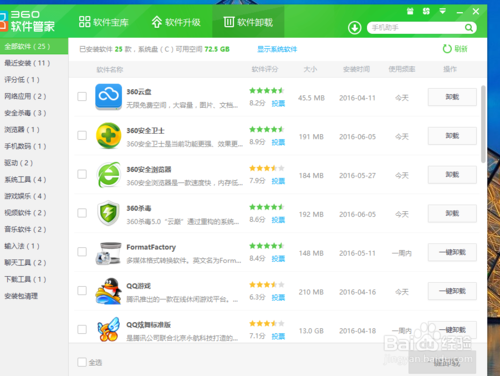
Task: Click the QQ炫舞标准版 app icon
Action: (109, 330)
